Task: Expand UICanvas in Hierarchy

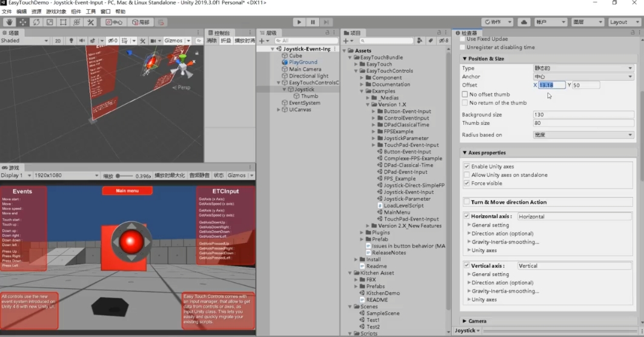Action: coord(279,110)
